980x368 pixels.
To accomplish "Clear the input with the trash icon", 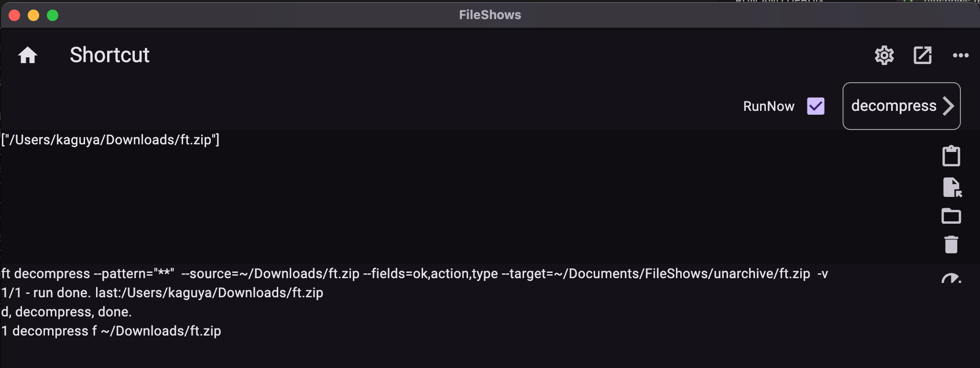I will click(951, 244).
